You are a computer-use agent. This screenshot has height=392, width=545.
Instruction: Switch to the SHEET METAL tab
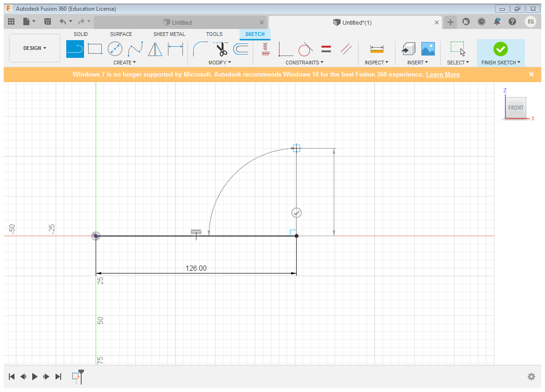[x=169, y=34]
